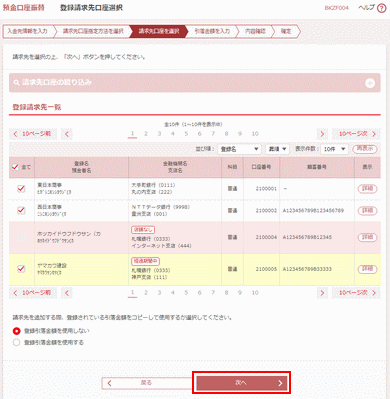This screenshot has height=399, width=390.
Task: Open 詳細 for account 2100005
Action: pyautogui.click(x=367, y=269)
